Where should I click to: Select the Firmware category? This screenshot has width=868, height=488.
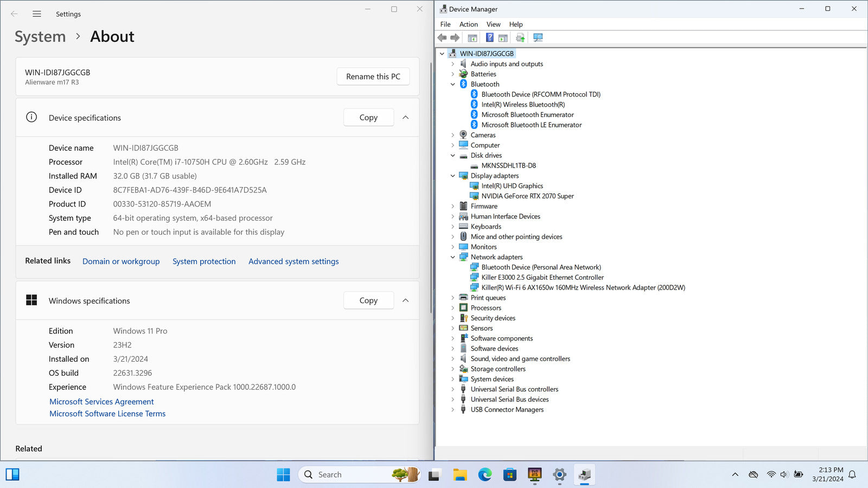pos(484,206)
